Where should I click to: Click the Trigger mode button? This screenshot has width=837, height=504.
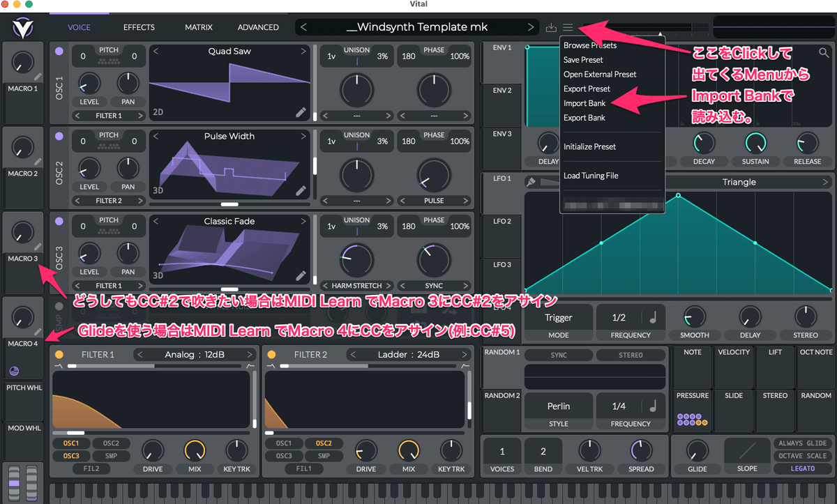point(559,318)
